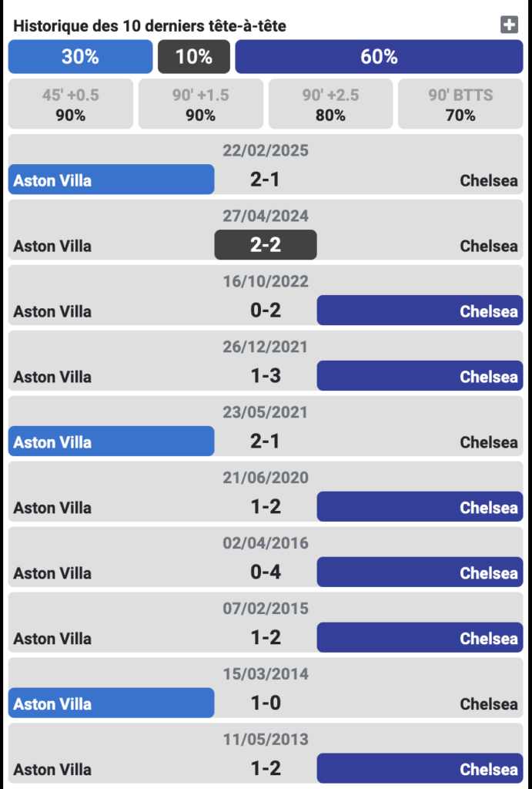Click the 27/04/2024 match date
Screen dimensions: 532x789
click(x=265, y=216)
